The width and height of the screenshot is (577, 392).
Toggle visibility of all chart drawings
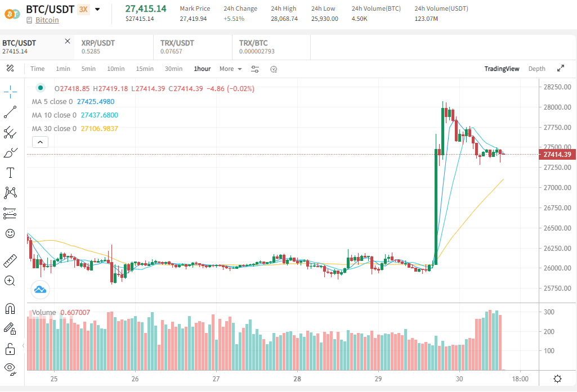click(10, 370)
